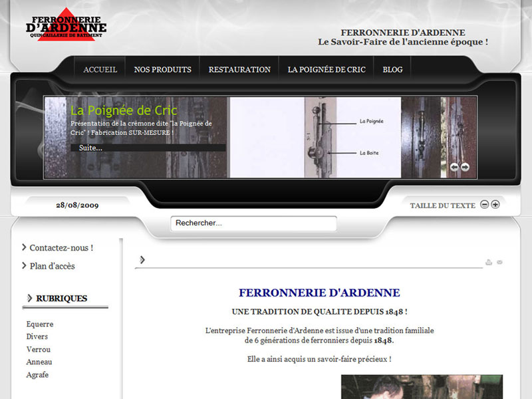This screenshot has width=532, height=399.
Task: Click 'Elle a ainsi acquis un savoir-faire précieux !'
Action: click(319, 359)
